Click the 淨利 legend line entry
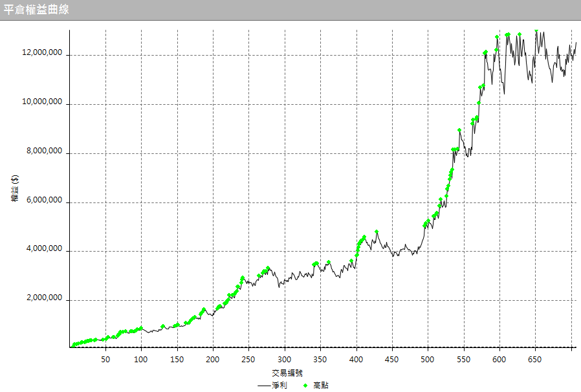The width and height of the screenshot is (581, 392). click(272, 386)
